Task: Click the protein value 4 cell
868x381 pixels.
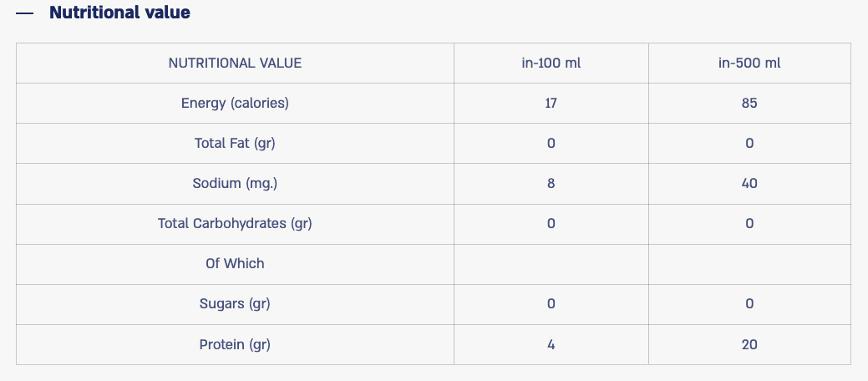Action: [x=551, y=343]
